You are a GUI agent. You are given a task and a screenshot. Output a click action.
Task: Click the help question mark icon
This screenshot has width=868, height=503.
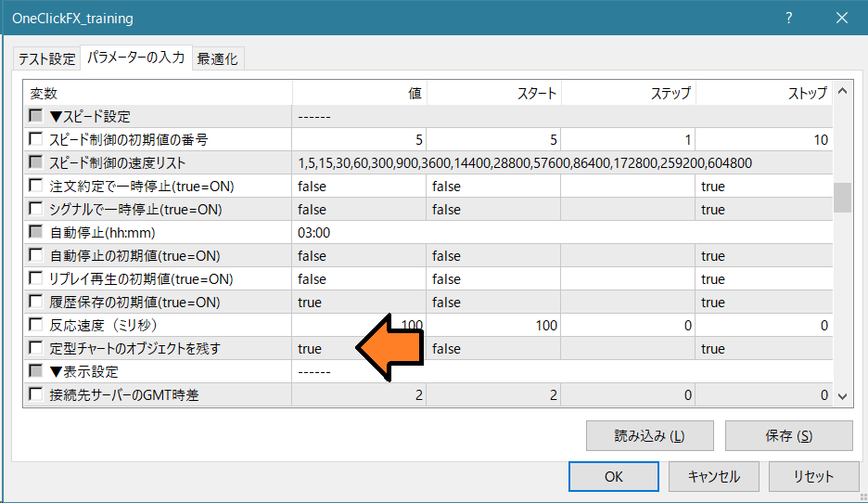click(789, 18)
